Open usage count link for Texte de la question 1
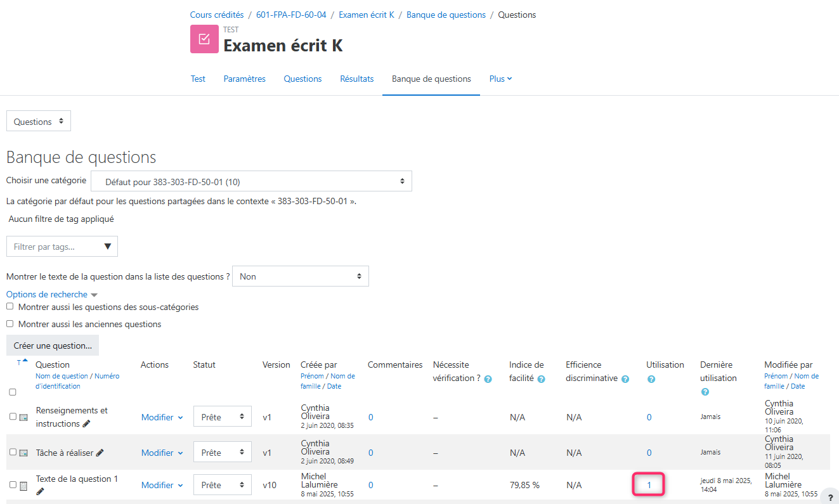 [649, 485]
